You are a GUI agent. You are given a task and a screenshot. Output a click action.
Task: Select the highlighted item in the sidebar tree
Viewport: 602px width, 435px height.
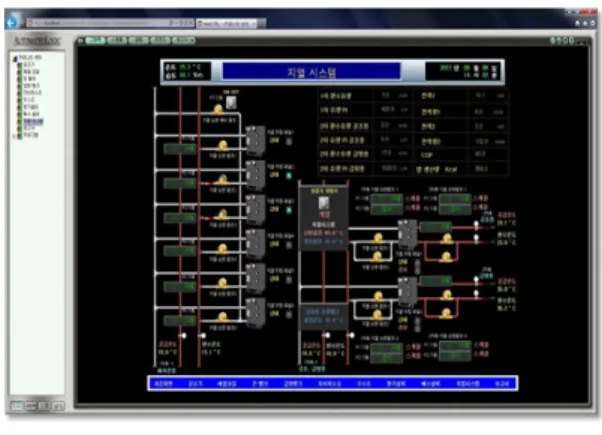click(33, 122)
